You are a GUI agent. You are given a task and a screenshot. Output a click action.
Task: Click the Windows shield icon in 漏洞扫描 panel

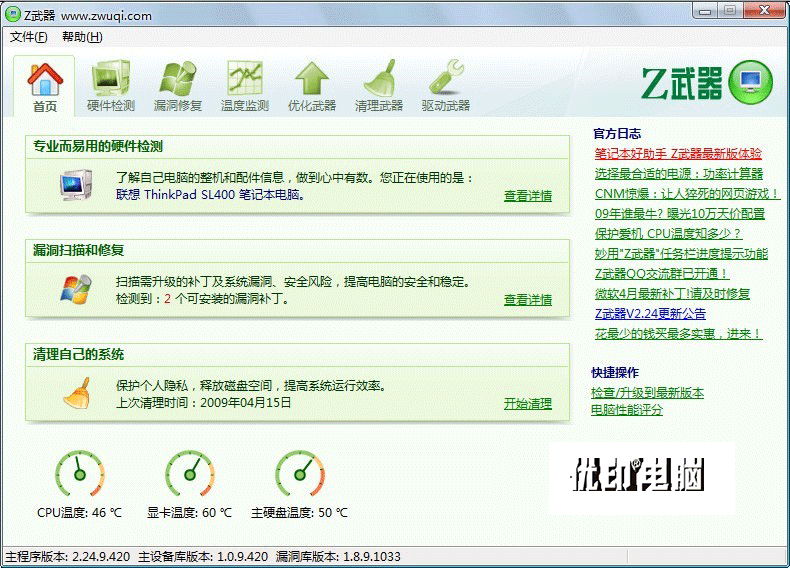click(x=76, y=289)
